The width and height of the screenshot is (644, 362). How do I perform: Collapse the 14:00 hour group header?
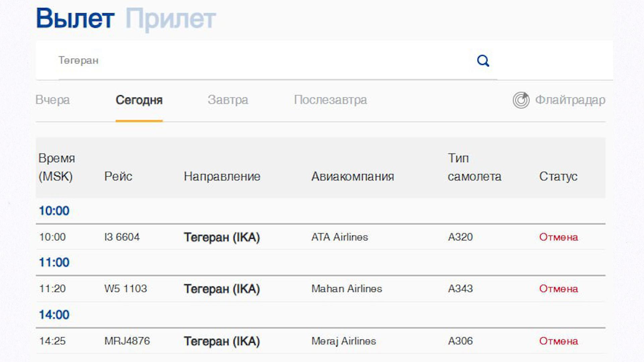coord(54,315)
